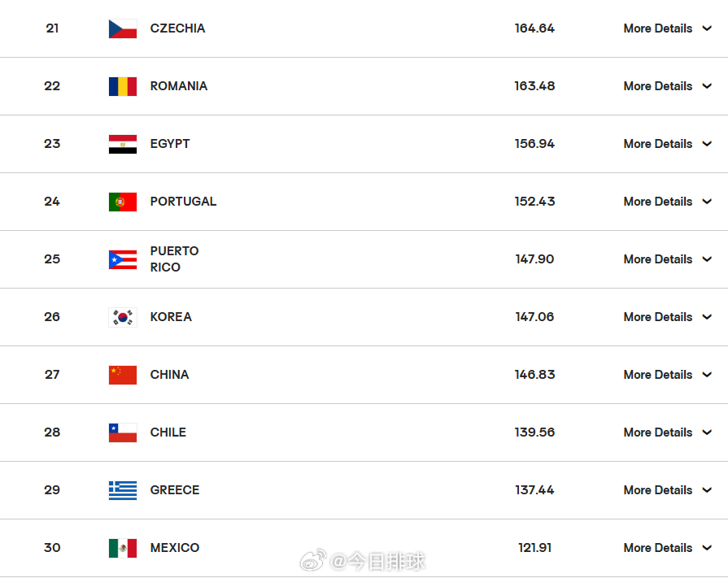
Task: Expand More Details chevron for Chile
Action: [x=707, y=432]
